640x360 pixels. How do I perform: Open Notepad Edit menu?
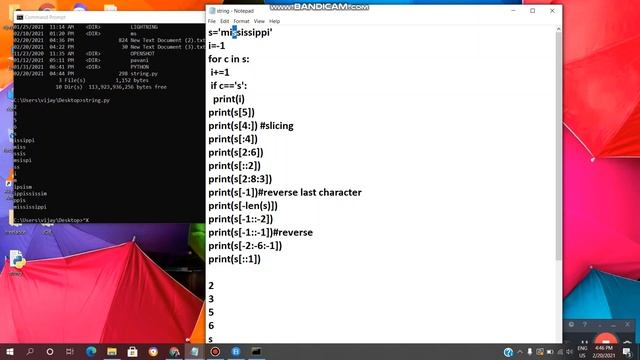224,21
